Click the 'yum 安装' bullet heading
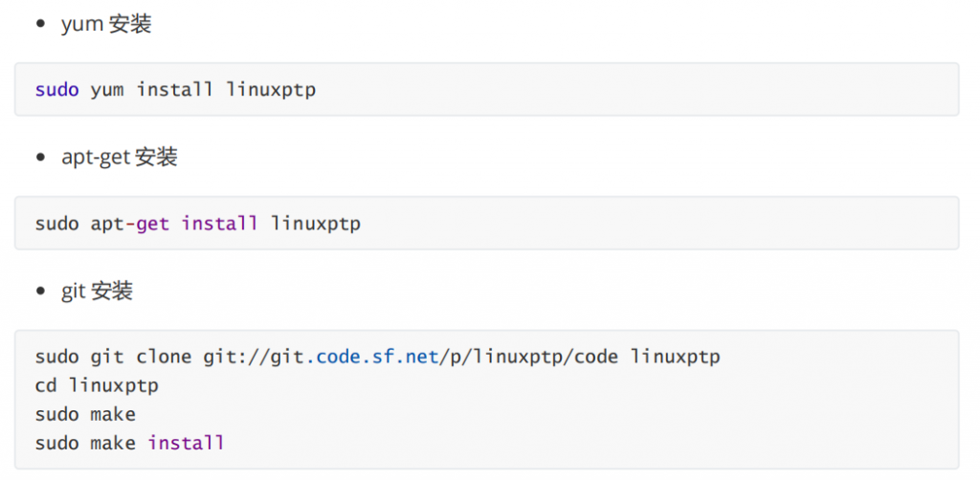 click(105, 24)
